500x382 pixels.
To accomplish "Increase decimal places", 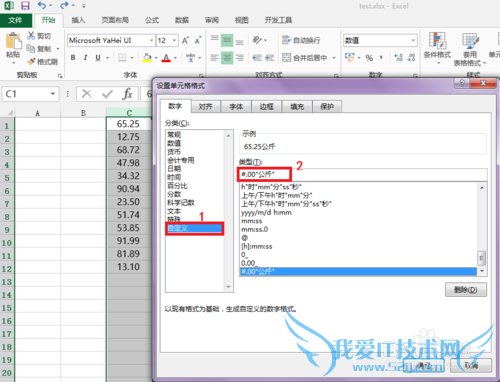I will pos(398,58).
